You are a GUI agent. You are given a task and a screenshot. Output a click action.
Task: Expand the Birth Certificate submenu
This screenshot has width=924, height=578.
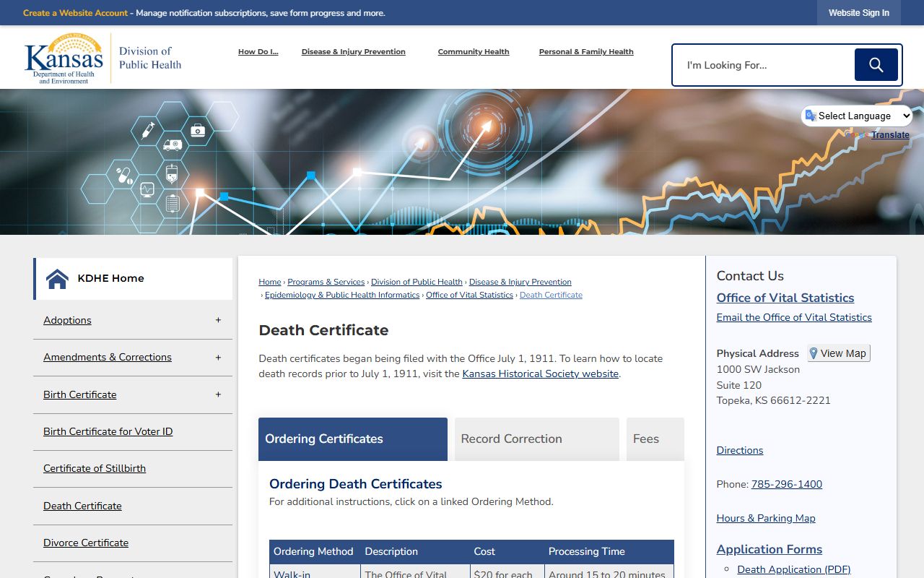pos(218,394)
